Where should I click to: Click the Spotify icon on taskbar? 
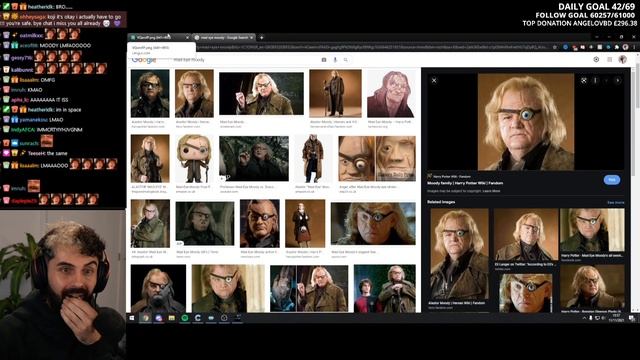coord(184,318)
